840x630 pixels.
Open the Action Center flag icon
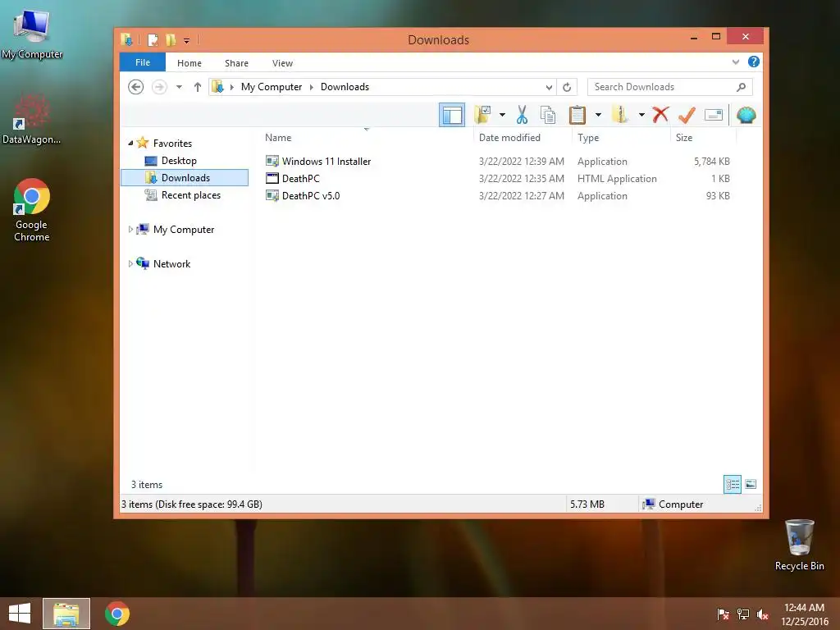pos(723,614)
